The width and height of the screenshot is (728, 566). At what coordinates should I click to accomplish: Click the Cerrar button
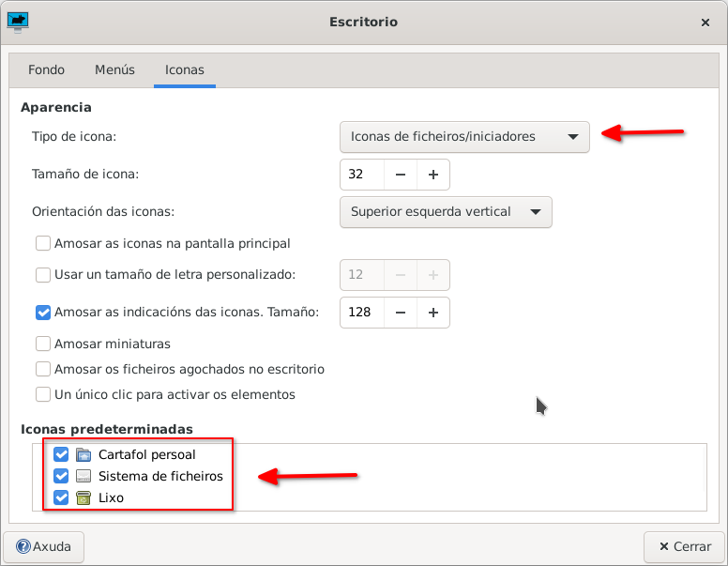click(684, 546)
